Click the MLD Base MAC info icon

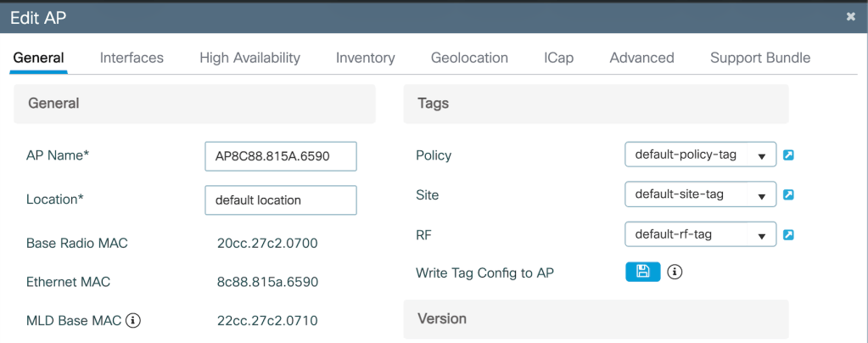coord(133,321)
